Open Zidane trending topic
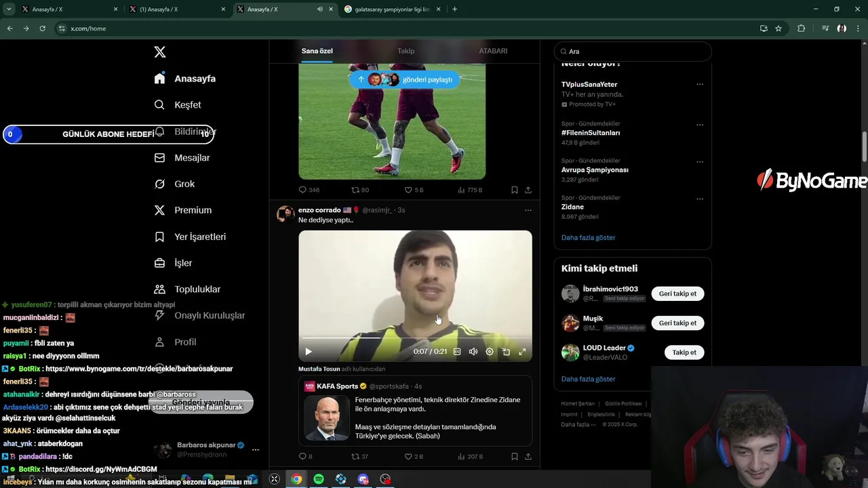The height and width of the screenshot is (488, 868). 572,207
